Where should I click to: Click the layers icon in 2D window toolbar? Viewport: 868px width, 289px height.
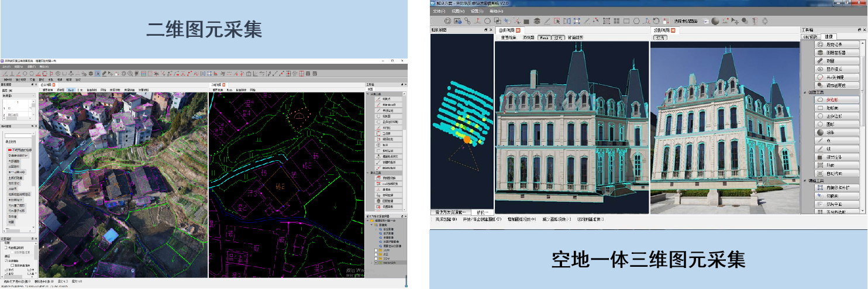tap(91, 73)
